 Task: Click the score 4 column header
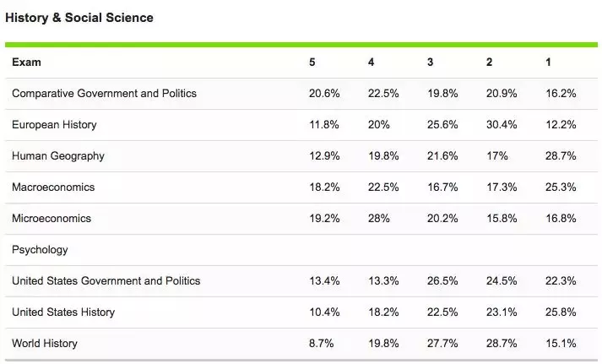[372, 62]
